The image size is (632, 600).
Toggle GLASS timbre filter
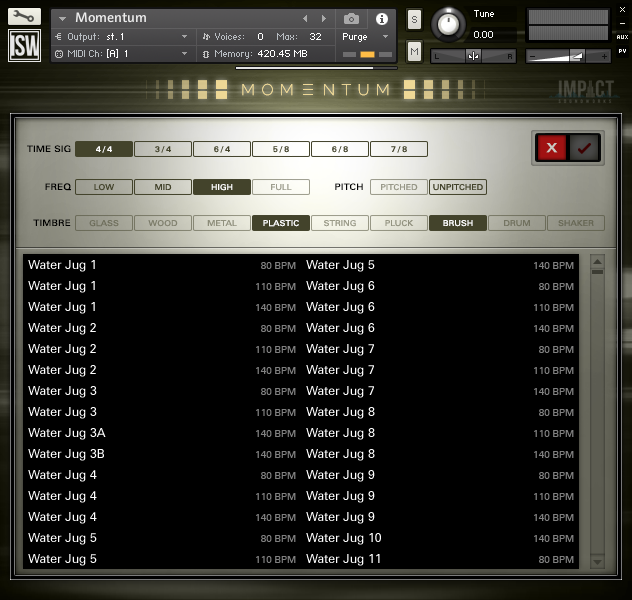click(104, 223)
